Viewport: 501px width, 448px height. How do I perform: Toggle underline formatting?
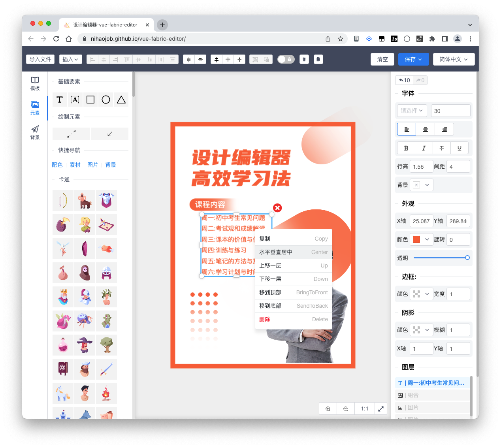click(460, 148)
